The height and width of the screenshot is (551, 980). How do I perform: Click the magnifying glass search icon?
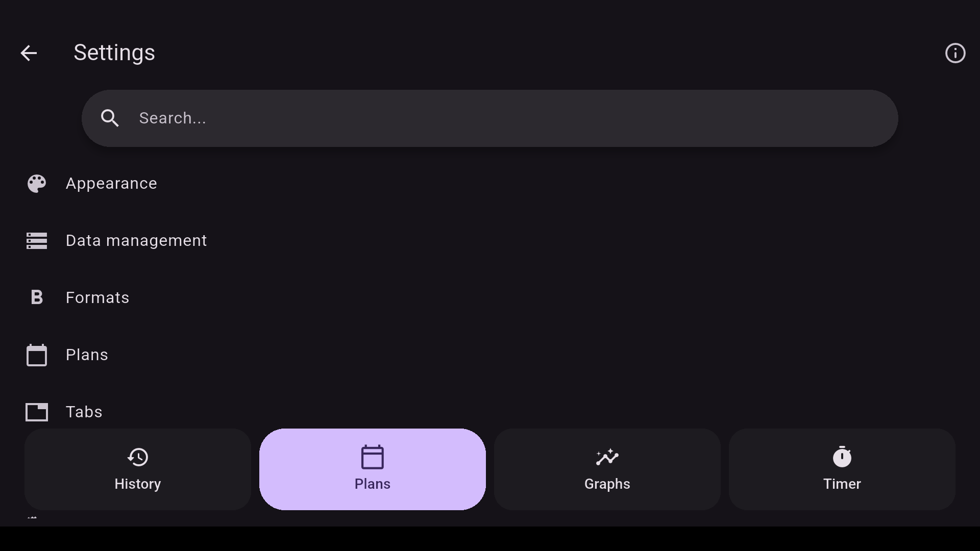110,118
